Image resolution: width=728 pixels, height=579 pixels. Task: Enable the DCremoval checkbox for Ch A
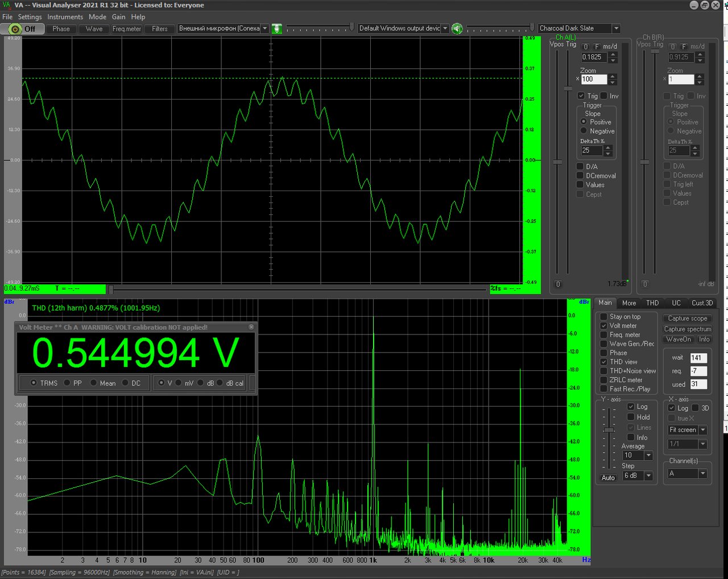580,176
